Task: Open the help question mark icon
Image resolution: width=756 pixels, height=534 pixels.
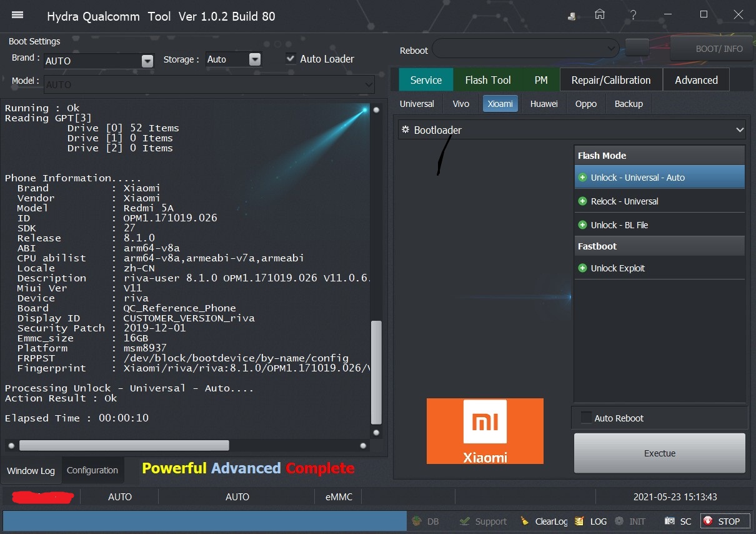Action: pyautogui.click(x=634, y=14)
